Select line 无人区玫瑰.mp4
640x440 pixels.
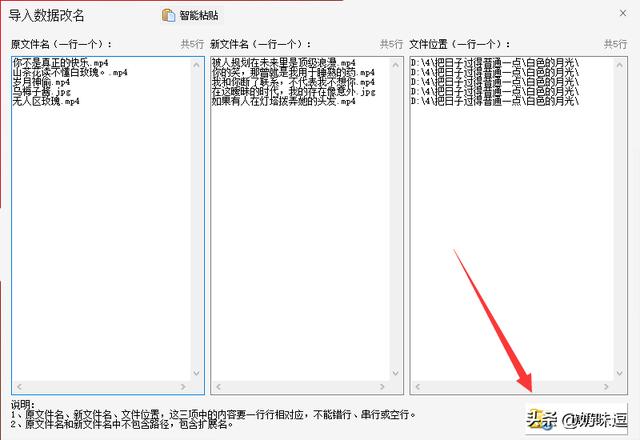pos(46,101)
